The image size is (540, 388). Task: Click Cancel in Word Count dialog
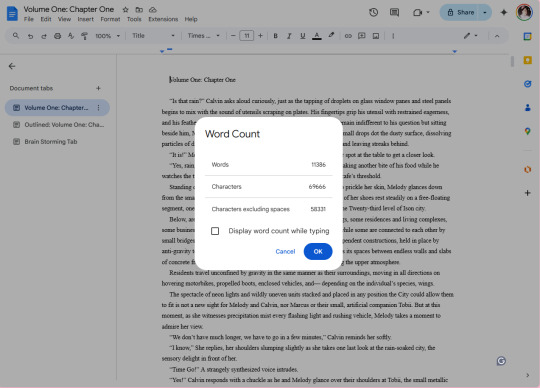[x=285, y=251]
